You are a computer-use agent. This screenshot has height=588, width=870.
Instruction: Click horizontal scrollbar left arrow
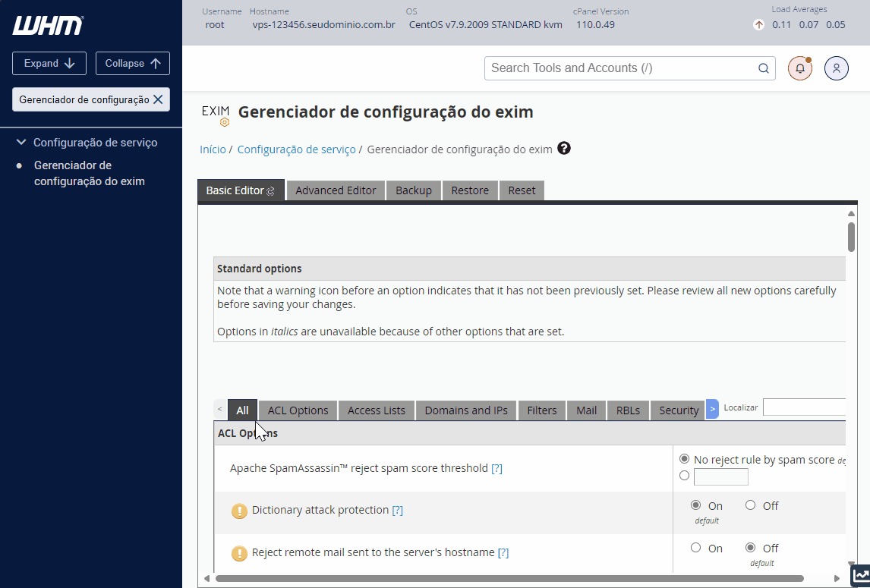tap(206, 579)
